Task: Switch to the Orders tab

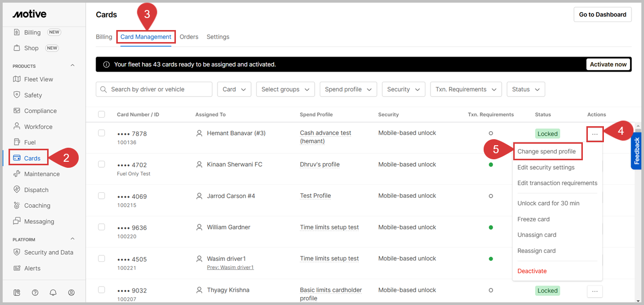Action: point(189,37)
